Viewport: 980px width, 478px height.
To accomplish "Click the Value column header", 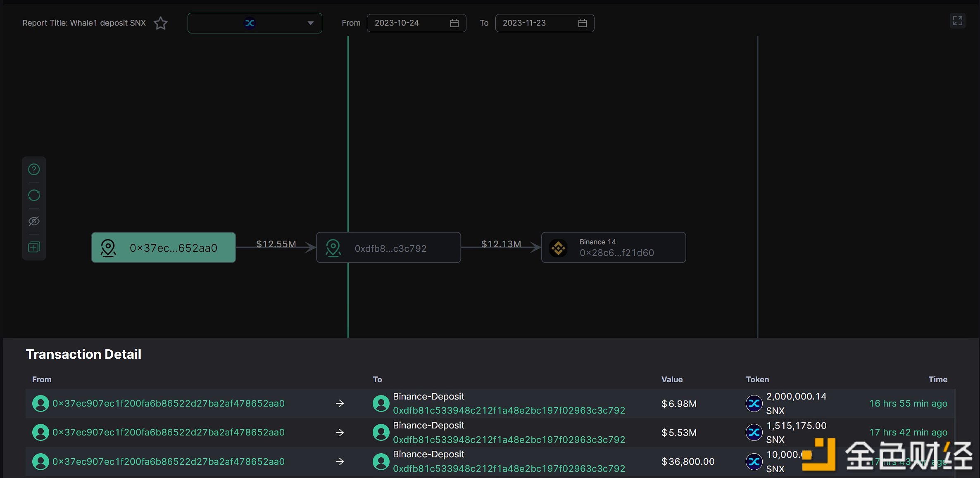I will tap(672, 379).
